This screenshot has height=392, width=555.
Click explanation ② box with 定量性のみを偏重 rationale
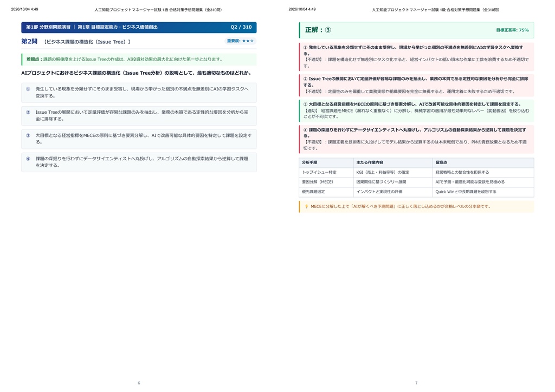[x=416, y=85]
